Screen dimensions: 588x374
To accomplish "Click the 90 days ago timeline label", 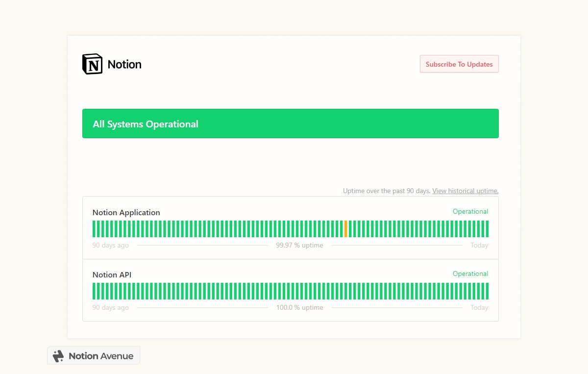I will [110, 245].
